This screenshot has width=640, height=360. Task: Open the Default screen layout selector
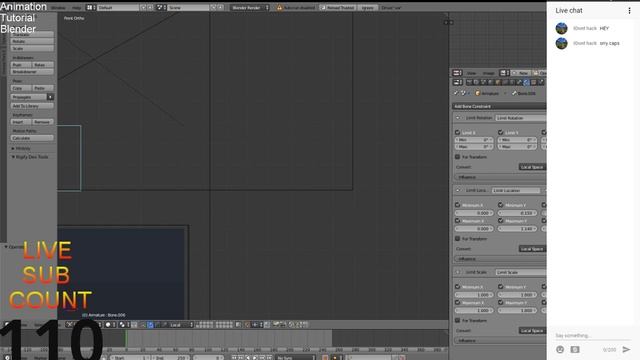click(x=118, y=8)
